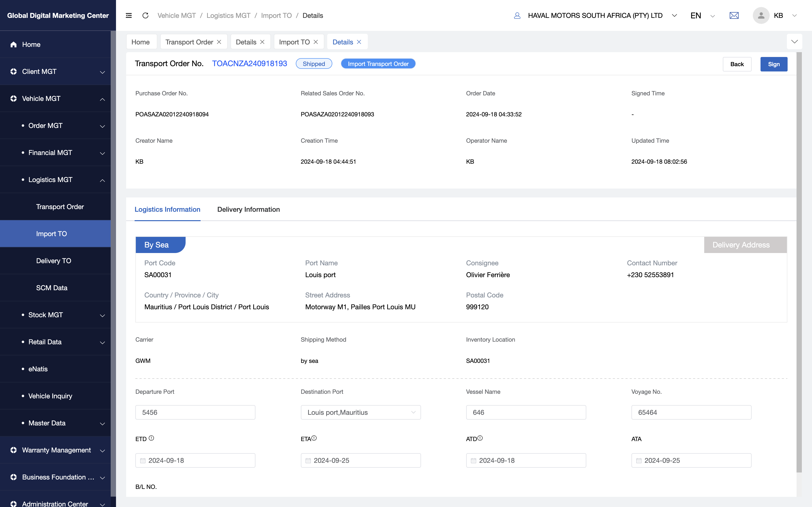The image size is (812, 507).
Task: Click the Vessel Name input field
Action: tap(526, 412)
